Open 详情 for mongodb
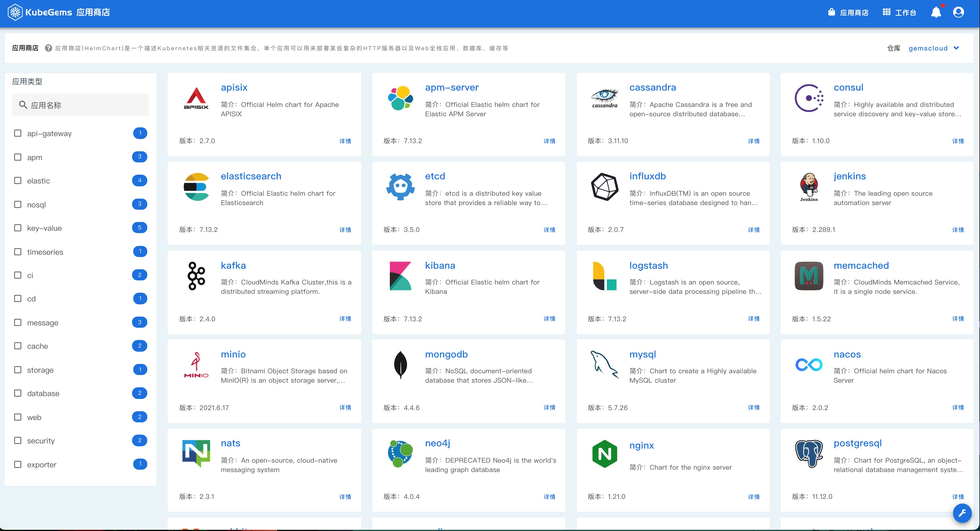Image resolution: width=980 pixels, height=531 pixels. pos(549,407)
